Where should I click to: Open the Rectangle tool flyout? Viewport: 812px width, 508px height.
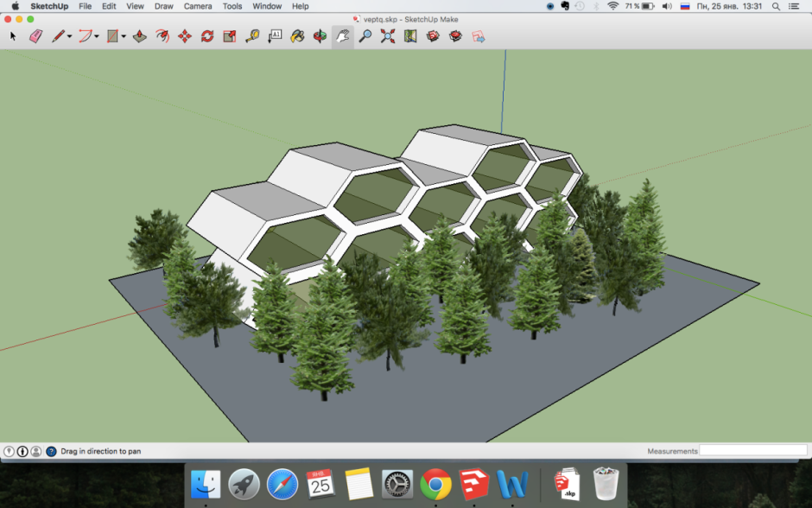tap(124, 36)
